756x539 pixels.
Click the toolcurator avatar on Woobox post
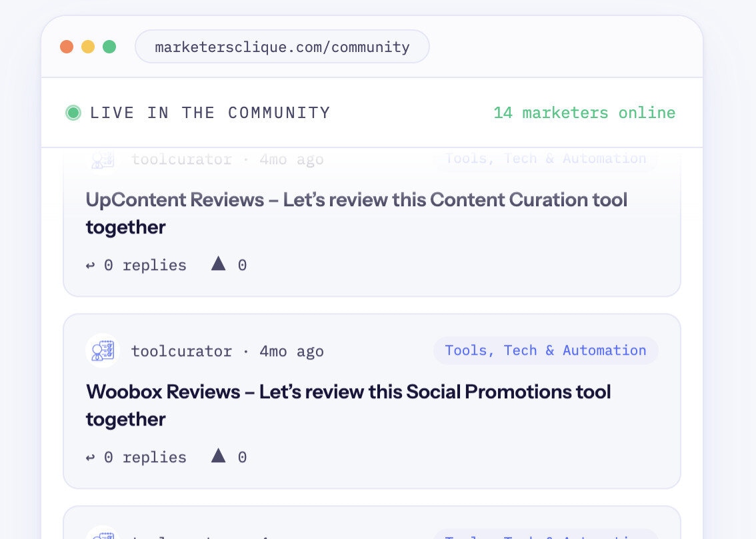103,351
